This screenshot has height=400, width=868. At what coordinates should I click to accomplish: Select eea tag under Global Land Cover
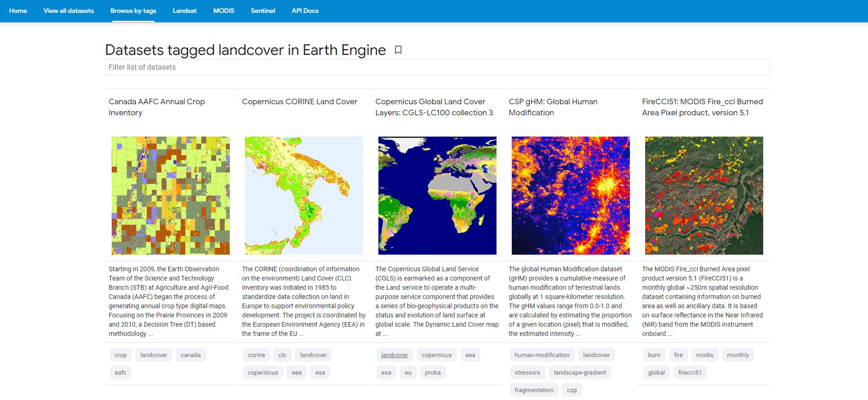pos(470,355)
